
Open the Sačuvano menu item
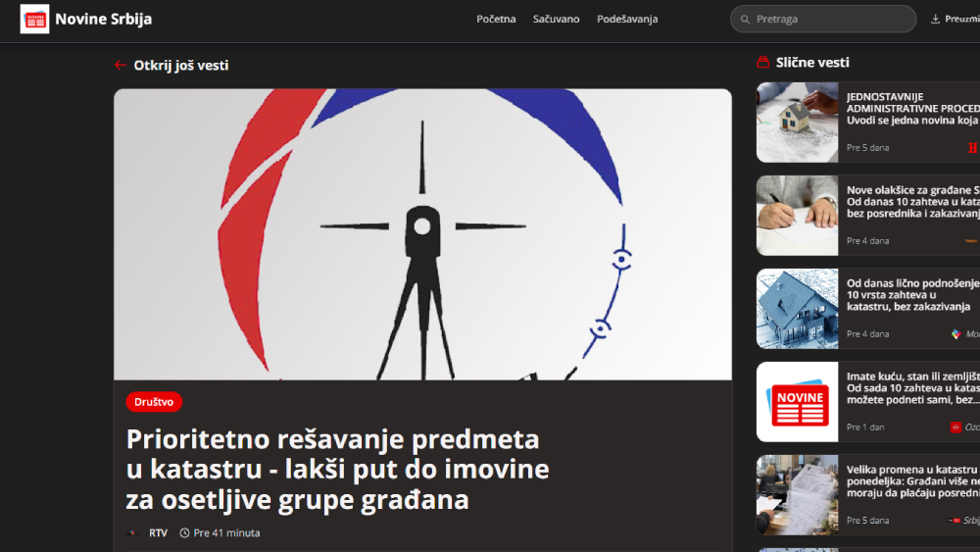[x=556, y=19]
